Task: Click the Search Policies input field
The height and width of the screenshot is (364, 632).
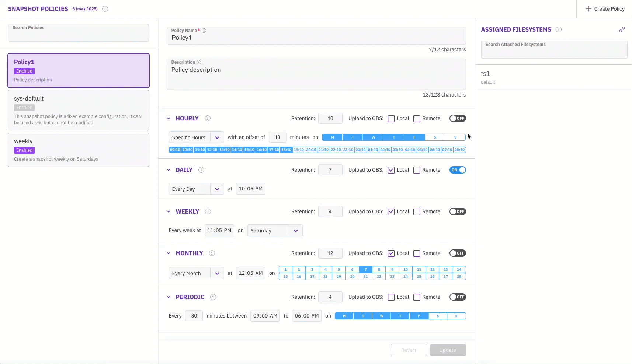Action: [x=79, y=33]
